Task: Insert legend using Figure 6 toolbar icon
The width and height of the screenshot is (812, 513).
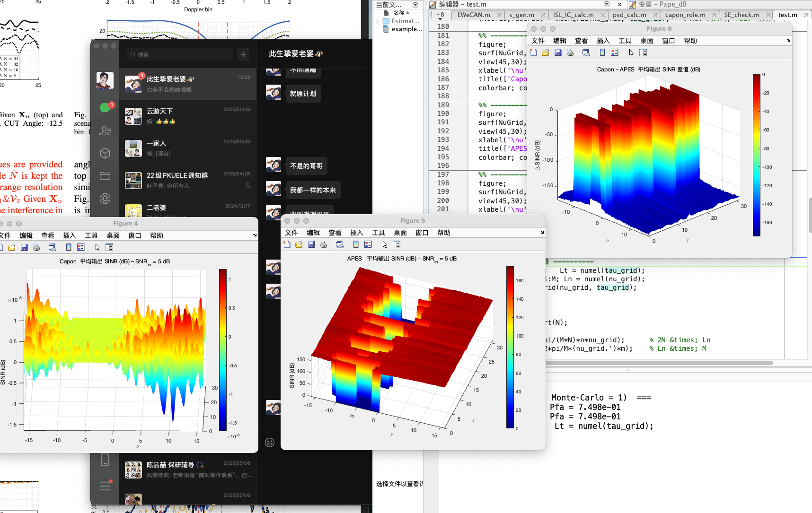Action: (x=615, y=52)
